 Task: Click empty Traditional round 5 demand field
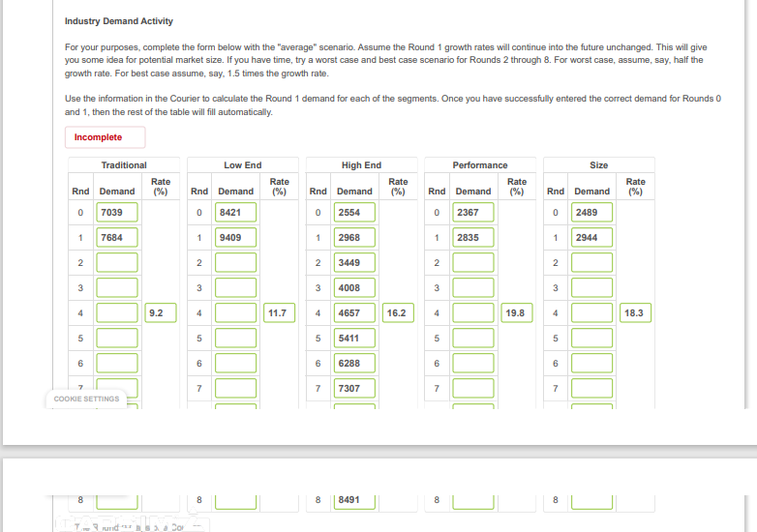click(x=117, y=338)
